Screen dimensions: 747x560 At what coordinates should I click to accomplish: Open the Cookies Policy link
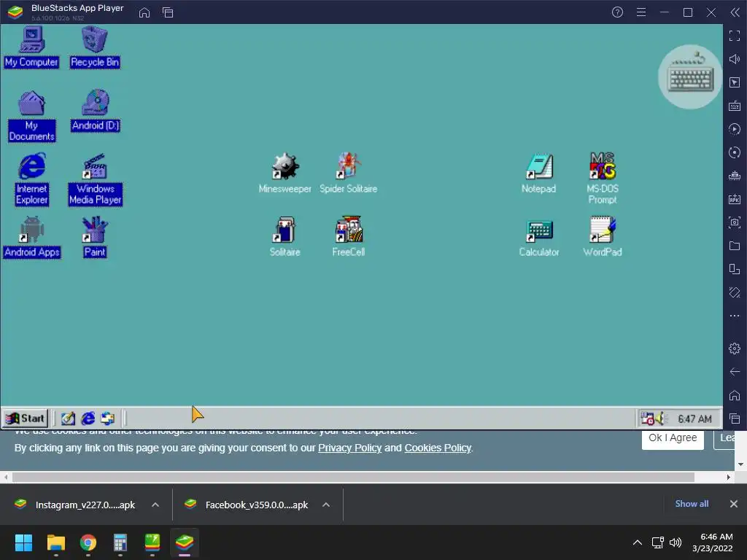tap(438, 448)
